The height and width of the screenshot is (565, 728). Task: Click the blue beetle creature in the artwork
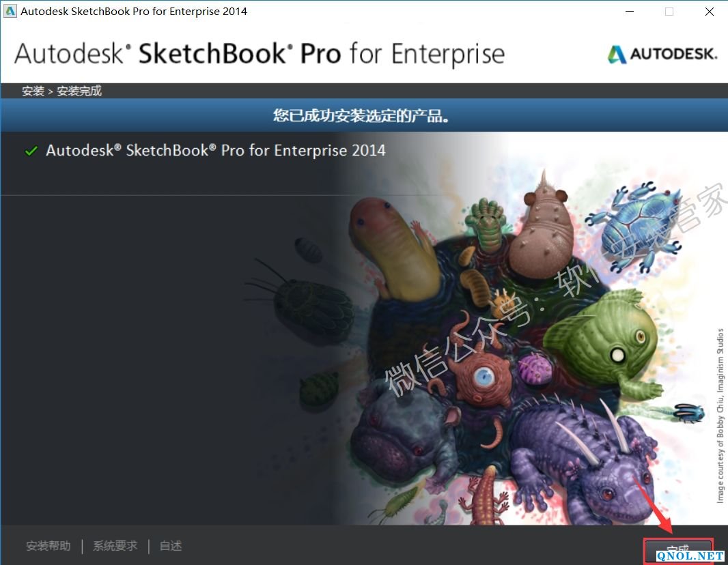click(x=634, y=226)
